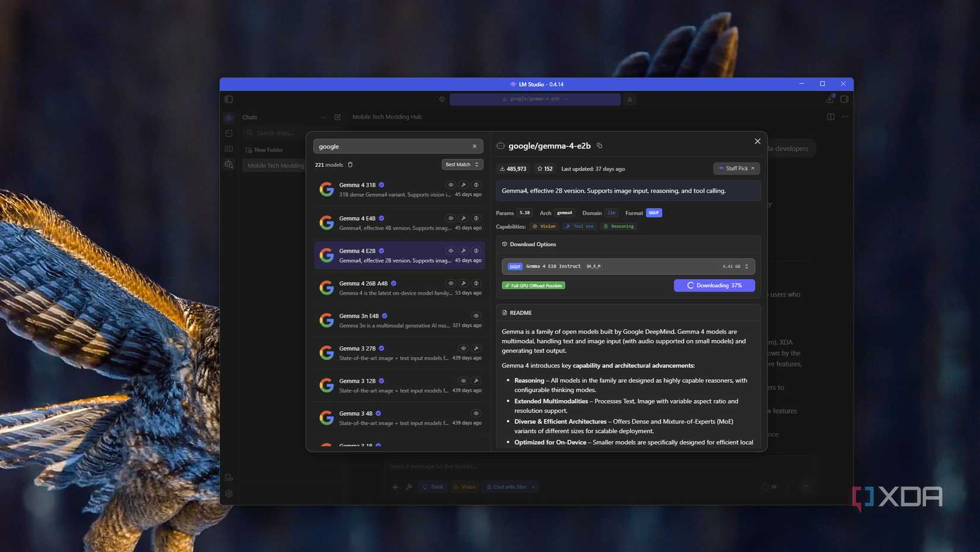This screenshot has height=552, width=980.
Task: Click the reasoning icon on Gemma 4 26B A4B
Action: [x=476, y=283]
